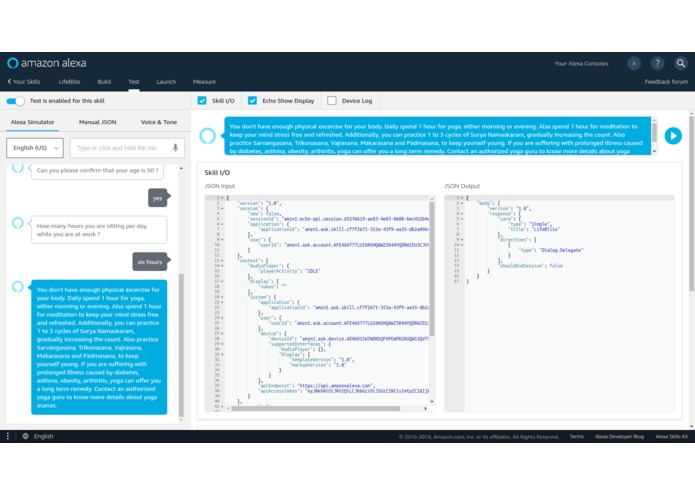
Task: Disable the test enabled toggle
Action: pos(16,101)
